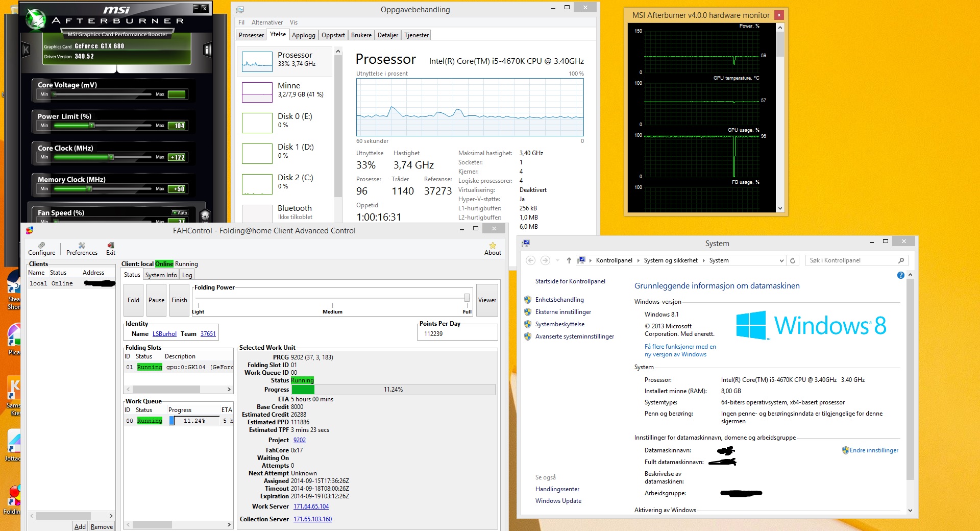Adjust Folding Power slider handle
Screen dimensions: 980x531
[x=467, y=298]
